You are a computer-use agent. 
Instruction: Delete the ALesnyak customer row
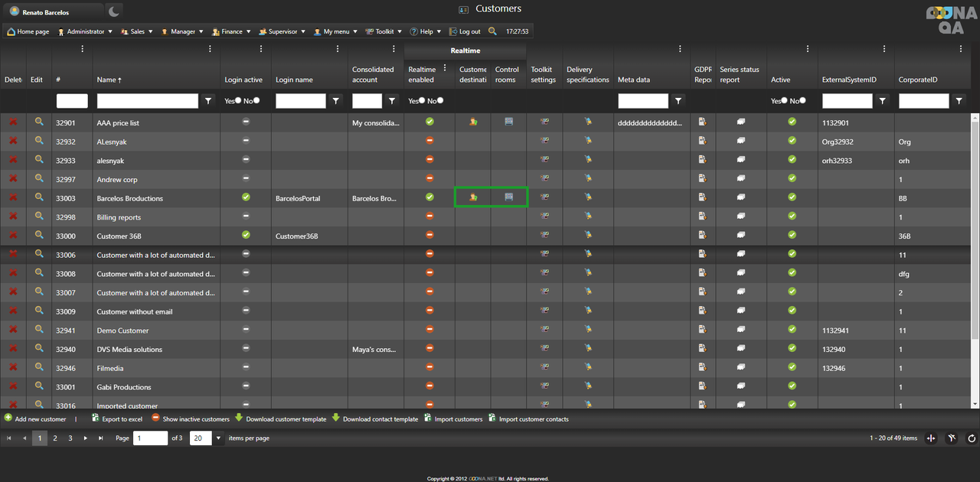[x=13, y=141]
